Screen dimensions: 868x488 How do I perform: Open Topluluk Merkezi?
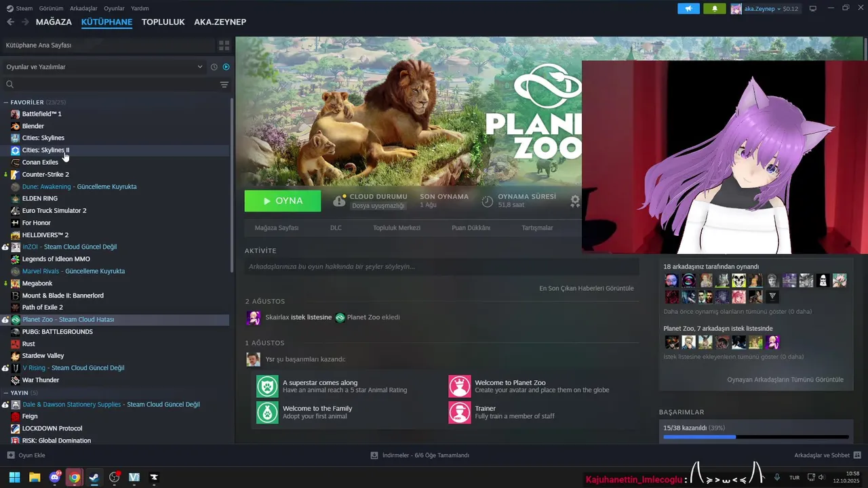click(397, 228)
